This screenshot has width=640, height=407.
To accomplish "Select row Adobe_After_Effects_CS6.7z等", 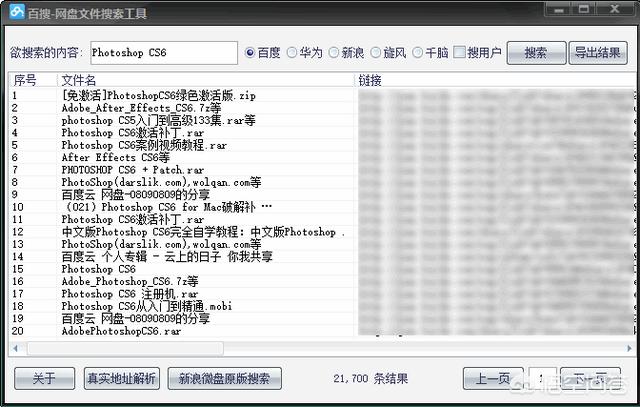I will (322, 108).
